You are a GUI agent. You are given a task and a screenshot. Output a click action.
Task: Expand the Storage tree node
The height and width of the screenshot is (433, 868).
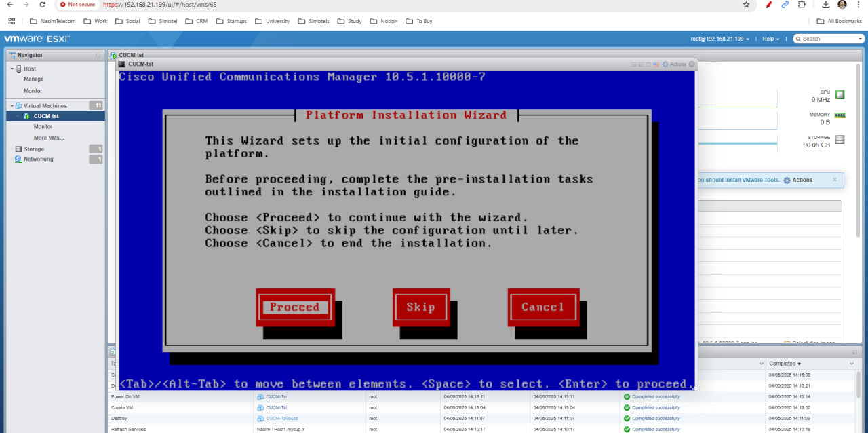(12, 149)
